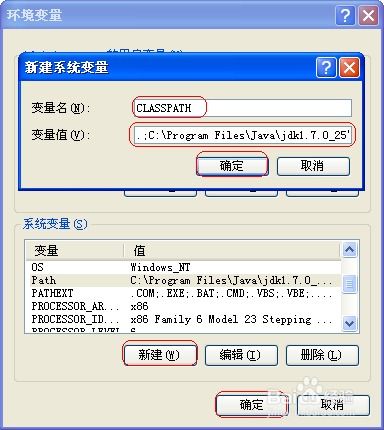Click the .COM;.EXE;.BAT value cell
Screen dimensions: 384x430
(x=231, y=293)
